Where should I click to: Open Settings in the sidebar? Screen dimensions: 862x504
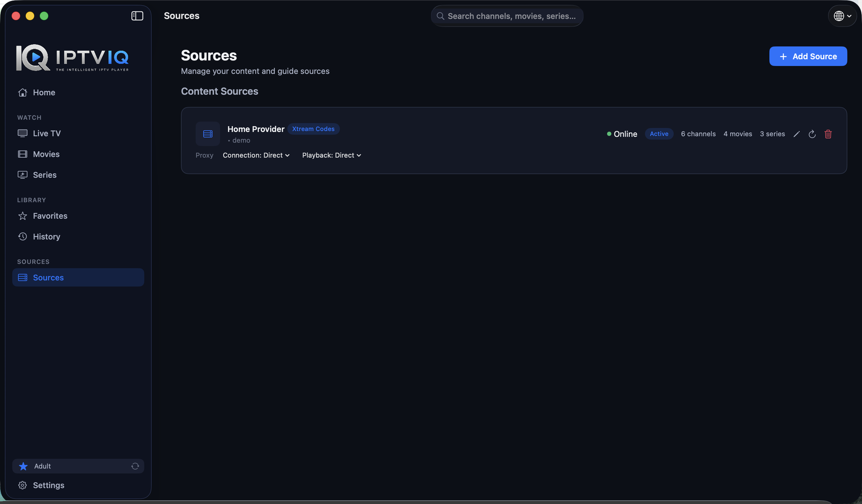[78, 485]
